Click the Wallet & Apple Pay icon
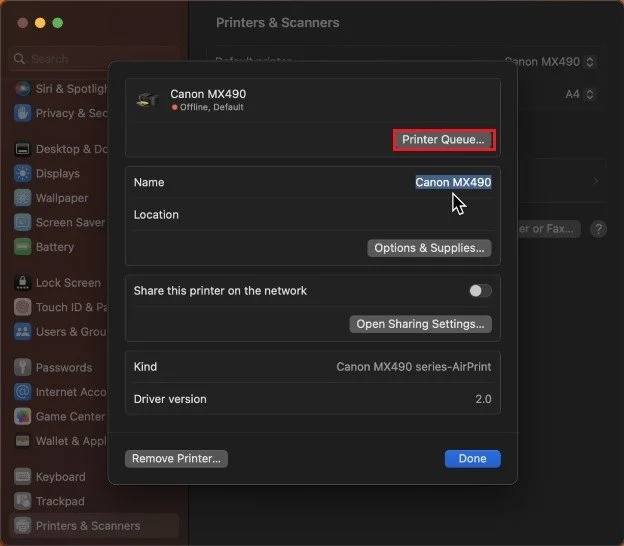 (x=22, y=441)
